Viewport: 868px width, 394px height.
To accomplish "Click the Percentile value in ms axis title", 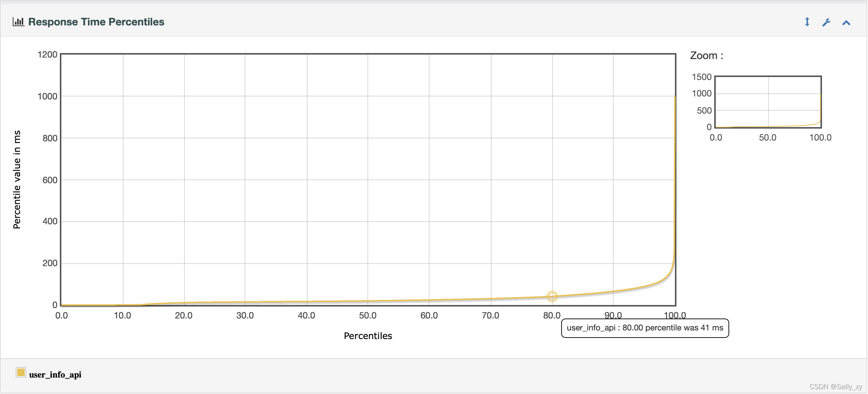I will pos(17,179).
